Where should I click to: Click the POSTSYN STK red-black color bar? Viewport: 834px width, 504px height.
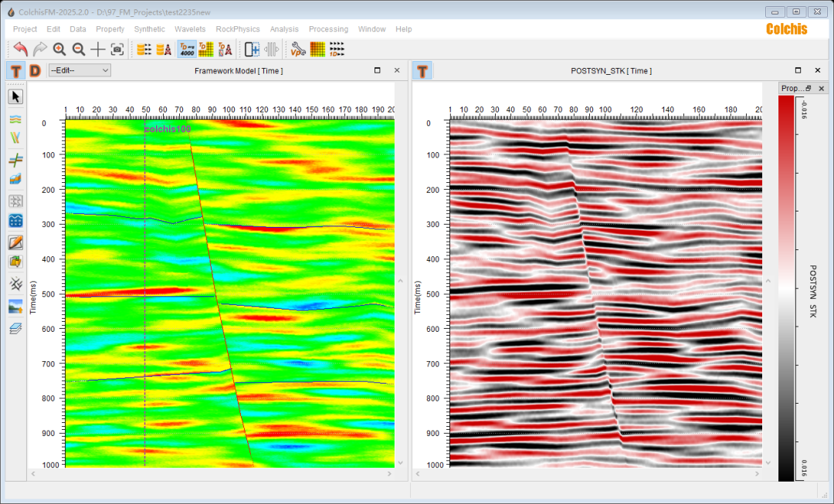coord(785,286)
